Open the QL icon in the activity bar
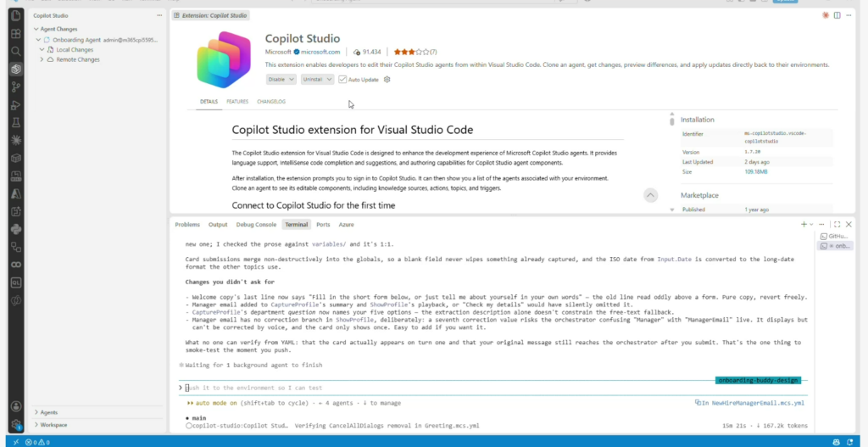 [x=16, y=282]
